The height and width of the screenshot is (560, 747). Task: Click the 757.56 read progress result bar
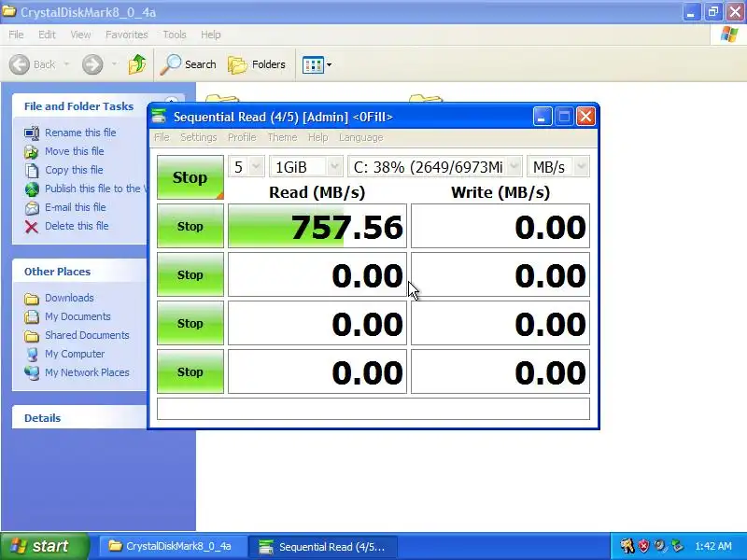tap(317, 226)
